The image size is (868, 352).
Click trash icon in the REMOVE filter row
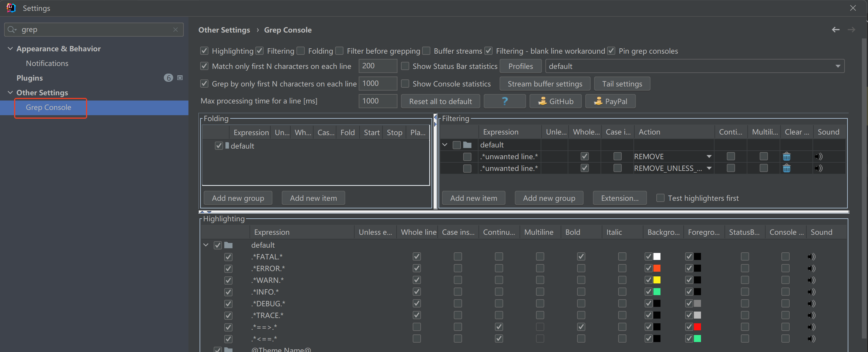pyautogui.click(x=786, y=157)
